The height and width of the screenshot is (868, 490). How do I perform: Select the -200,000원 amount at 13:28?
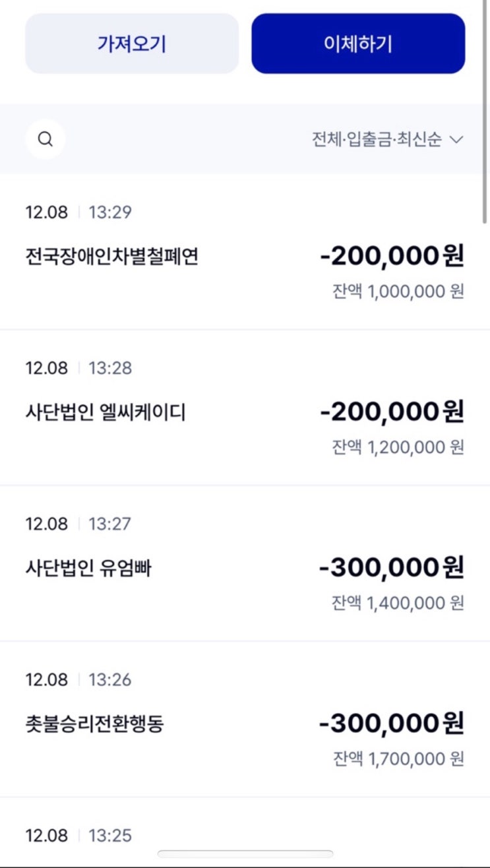point(392,412)
